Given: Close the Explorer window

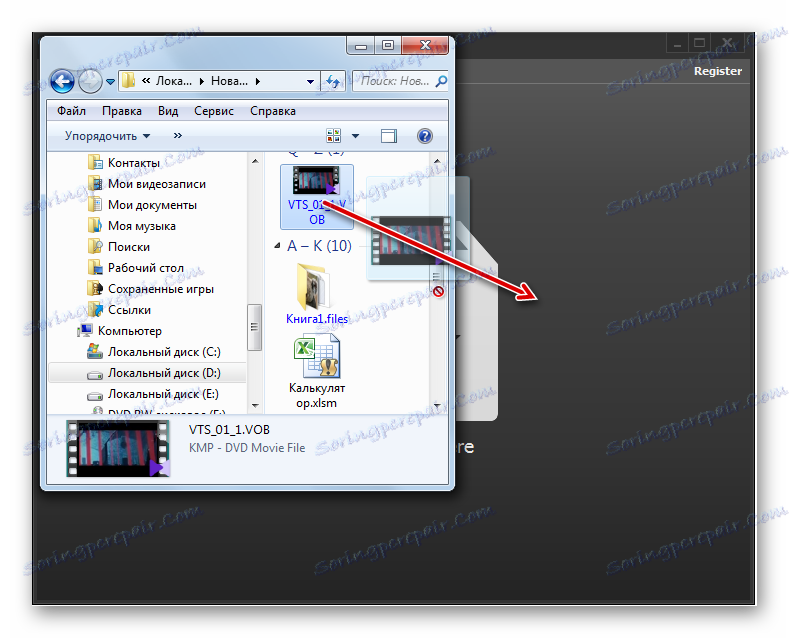Looking at the screenshot, I should 425,45.
